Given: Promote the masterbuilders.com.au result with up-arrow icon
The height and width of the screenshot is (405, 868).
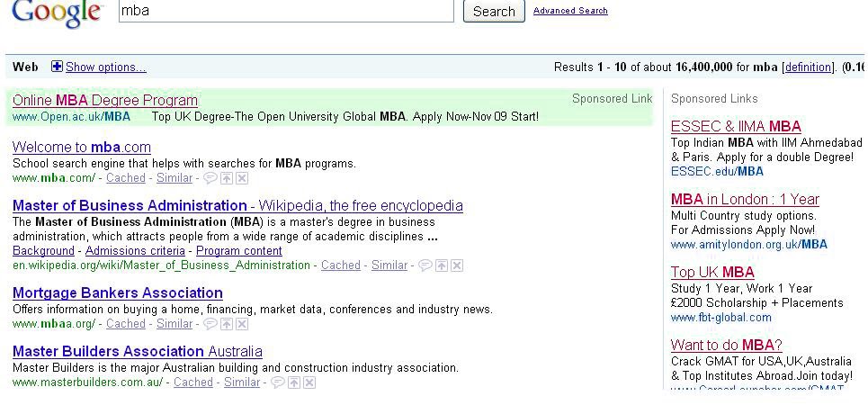Looking at the screenshot, I should pos(293,382).
